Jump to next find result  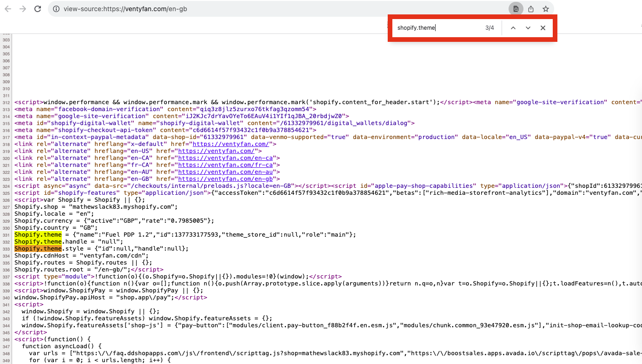point(528,28)
